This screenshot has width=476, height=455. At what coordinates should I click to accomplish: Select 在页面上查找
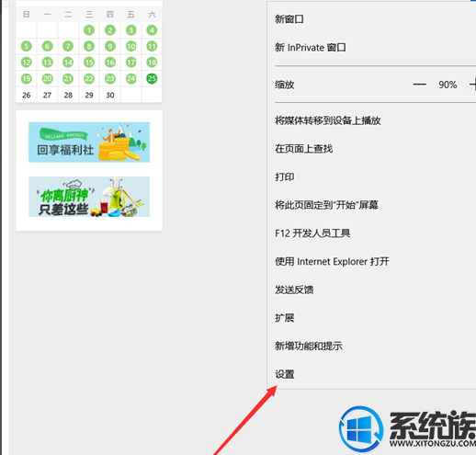point(371,149)
